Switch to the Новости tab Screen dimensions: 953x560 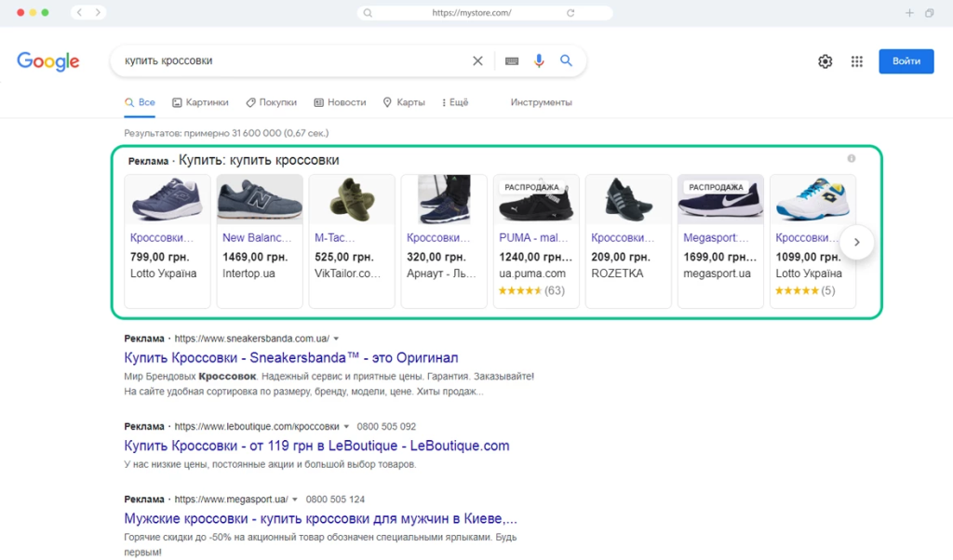click(x=340, y=102)
